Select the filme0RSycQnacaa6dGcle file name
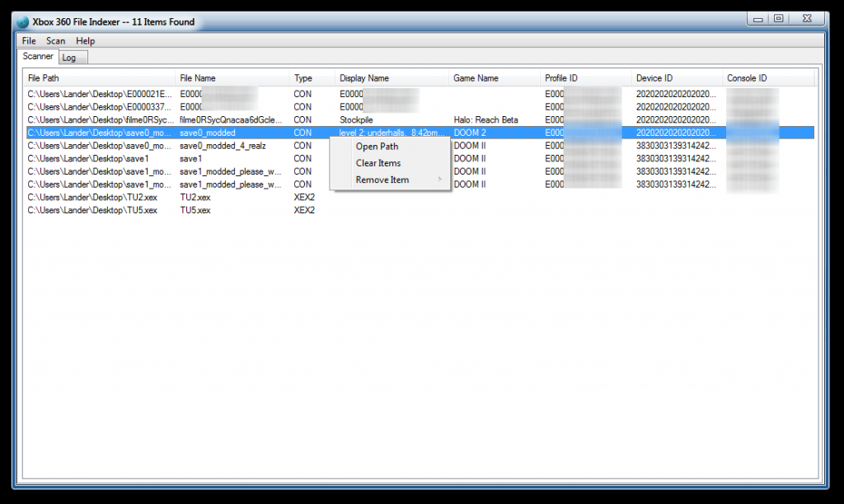Image resolution: width=844 pixels, height=504 pixels. tap(231, 120)
